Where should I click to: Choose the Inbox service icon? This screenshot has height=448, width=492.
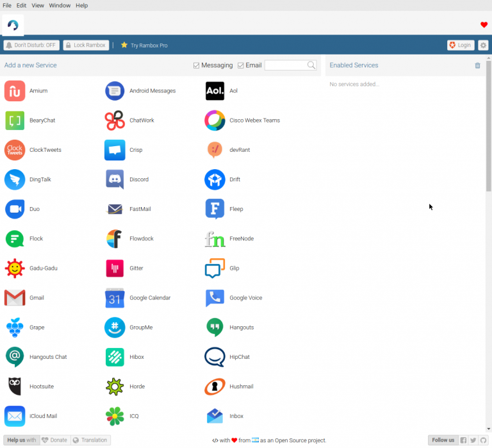pyautogui.click(x=215, y=417)
